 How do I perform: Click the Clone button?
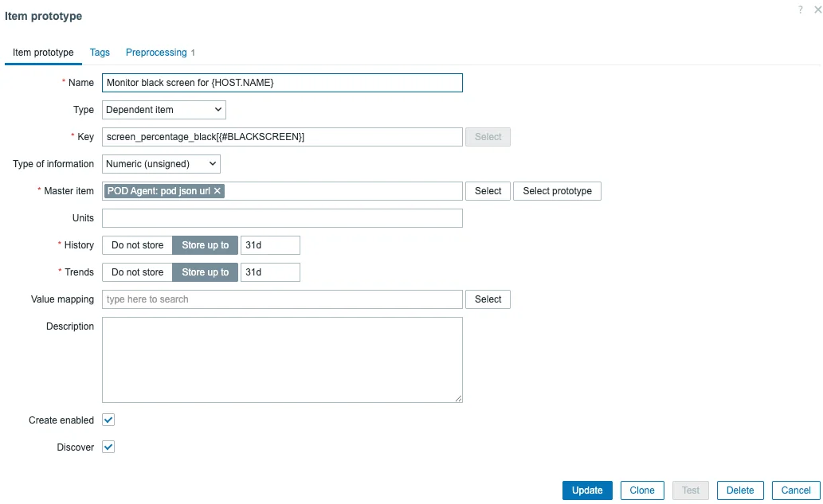[642, 490]
